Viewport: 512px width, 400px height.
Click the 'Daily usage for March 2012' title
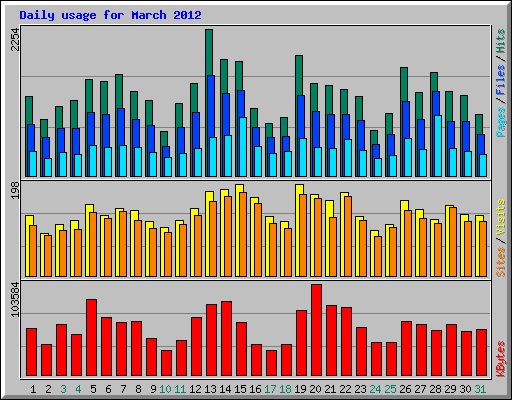click(x=110, y=15)
